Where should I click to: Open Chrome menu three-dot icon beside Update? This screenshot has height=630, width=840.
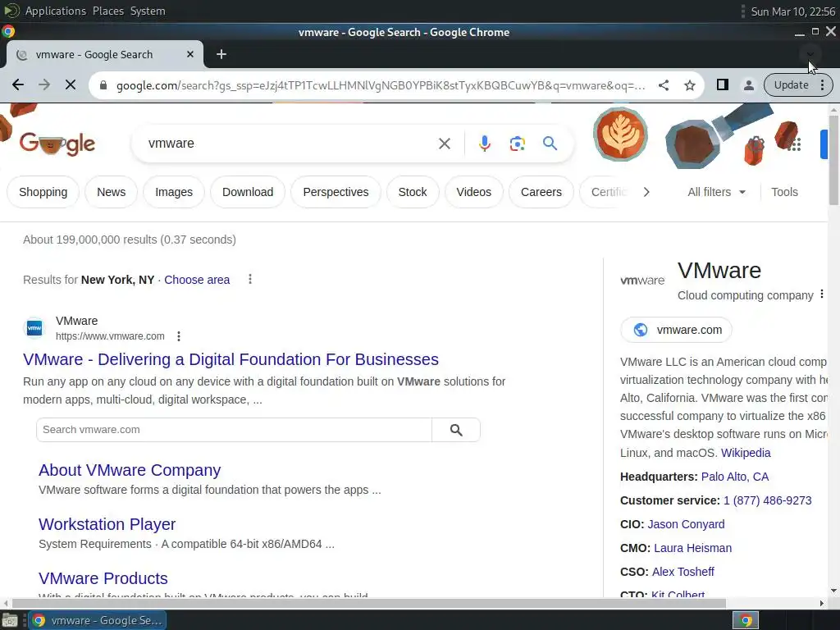(822, 84)
